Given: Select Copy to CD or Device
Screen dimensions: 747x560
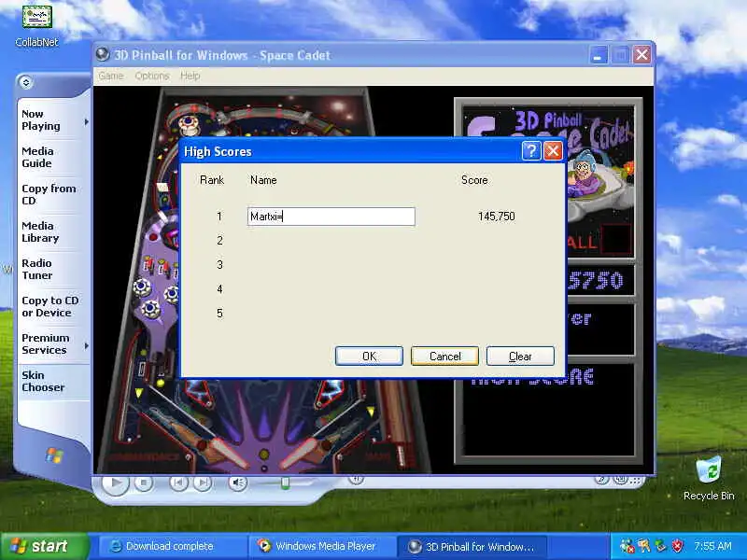Looking at the screenshot, I should click(50, 307).
